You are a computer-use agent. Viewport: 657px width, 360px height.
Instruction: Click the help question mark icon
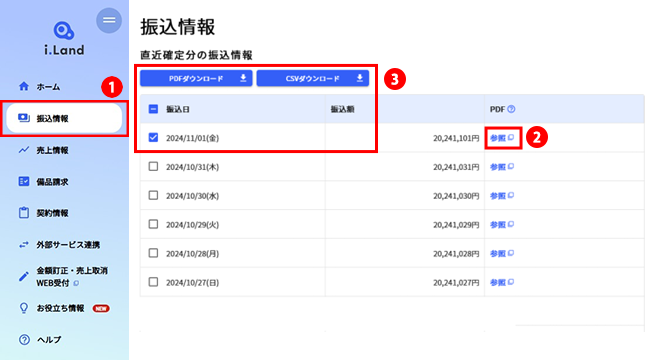pyautogui.click(x=24, y=339)
